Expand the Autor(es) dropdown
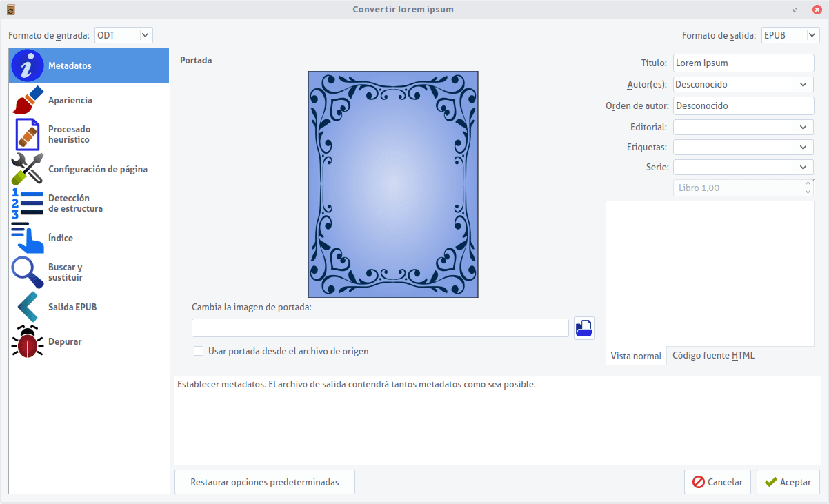Viewport: 829px width, 504px height. (803, 84)
